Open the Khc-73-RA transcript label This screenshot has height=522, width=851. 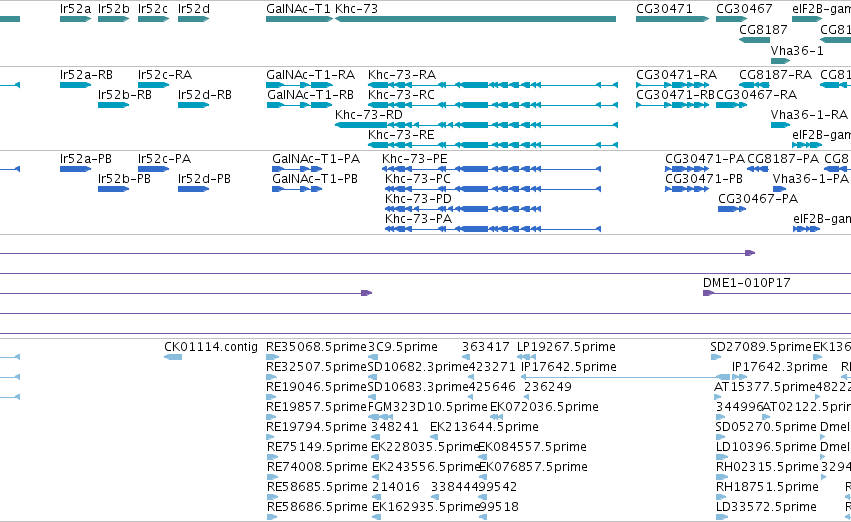point(402,74)
